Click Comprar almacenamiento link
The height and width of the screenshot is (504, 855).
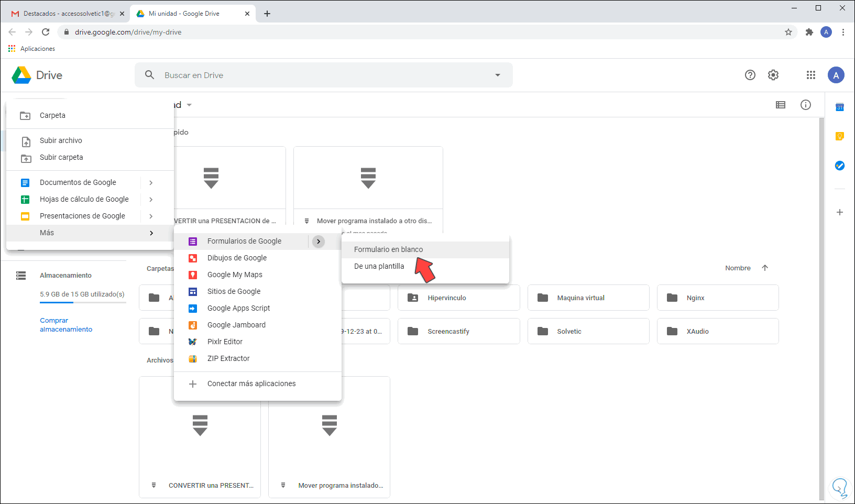click(66, 325)
